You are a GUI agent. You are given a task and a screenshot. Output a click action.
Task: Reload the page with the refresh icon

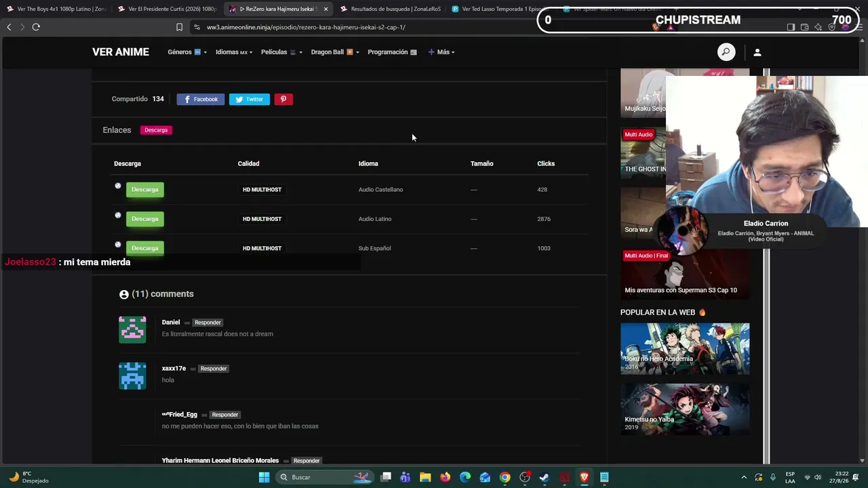tap(36, 27)
